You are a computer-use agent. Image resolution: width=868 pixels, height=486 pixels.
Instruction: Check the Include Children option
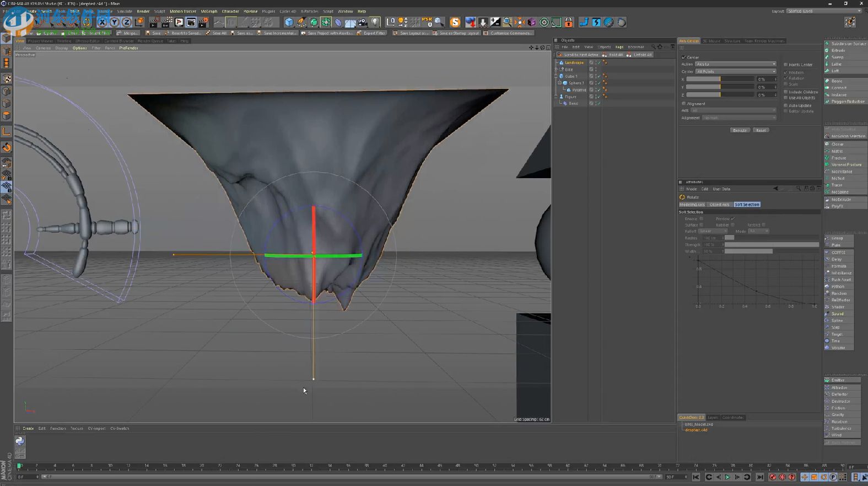pyautogui.click(x=786, y=92)
